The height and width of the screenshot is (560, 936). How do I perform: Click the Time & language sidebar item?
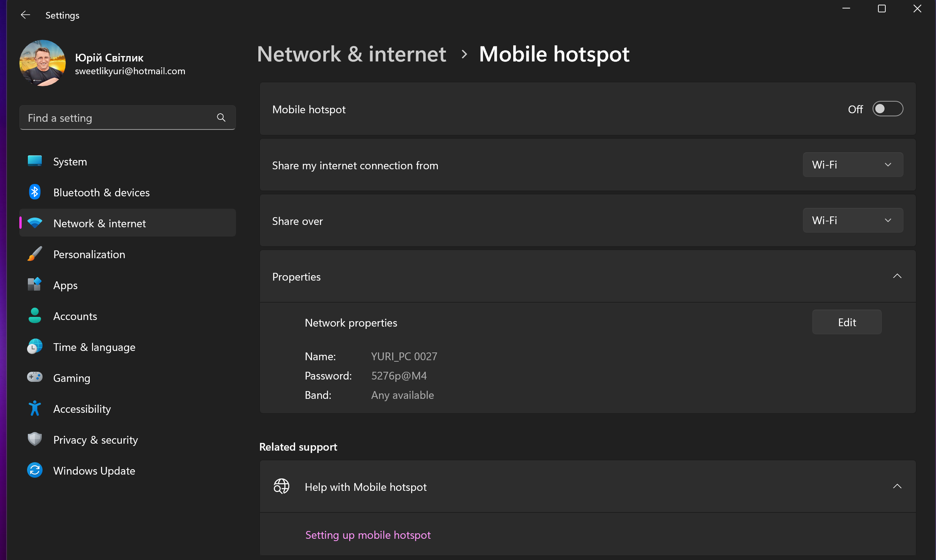click(94, 347)
